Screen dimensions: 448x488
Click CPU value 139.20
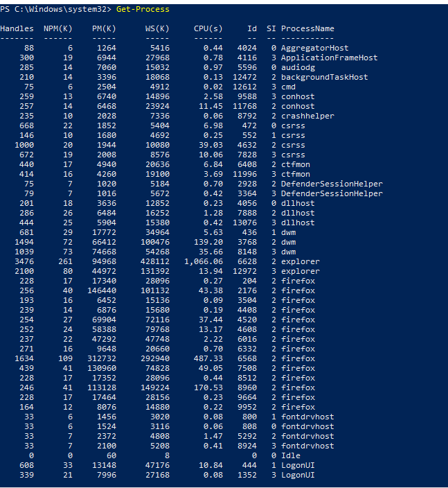click(208, 242)
